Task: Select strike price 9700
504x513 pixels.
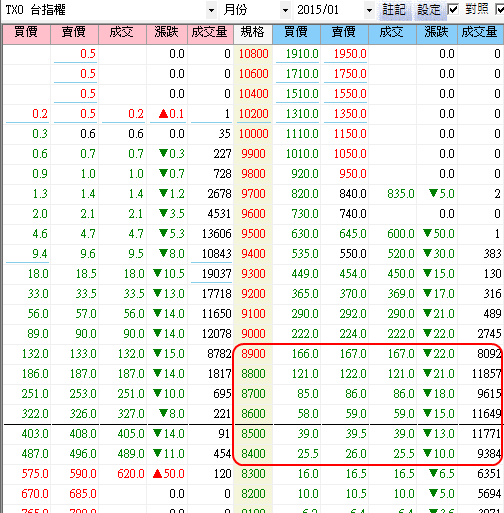Action: 253,194
